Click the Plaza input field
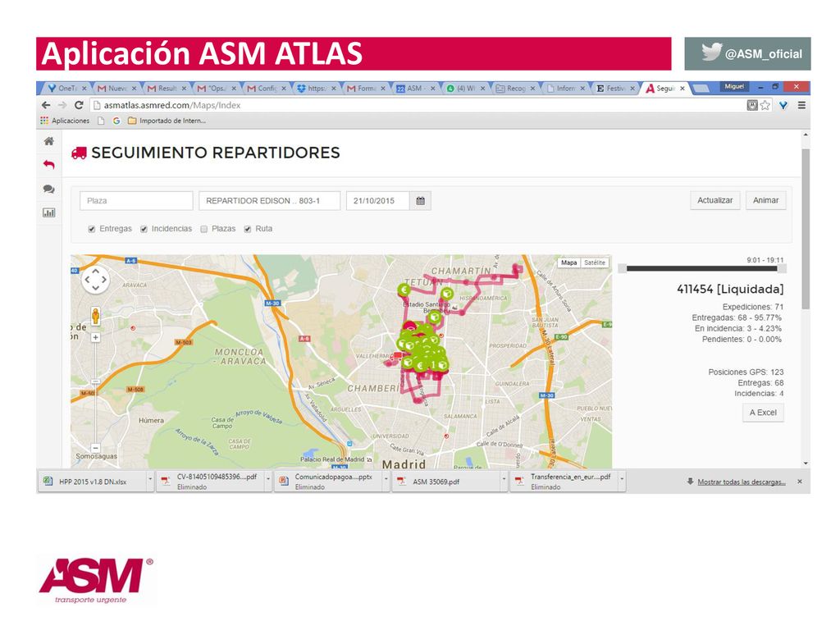The image size is (840, 630). click(136, 201)
